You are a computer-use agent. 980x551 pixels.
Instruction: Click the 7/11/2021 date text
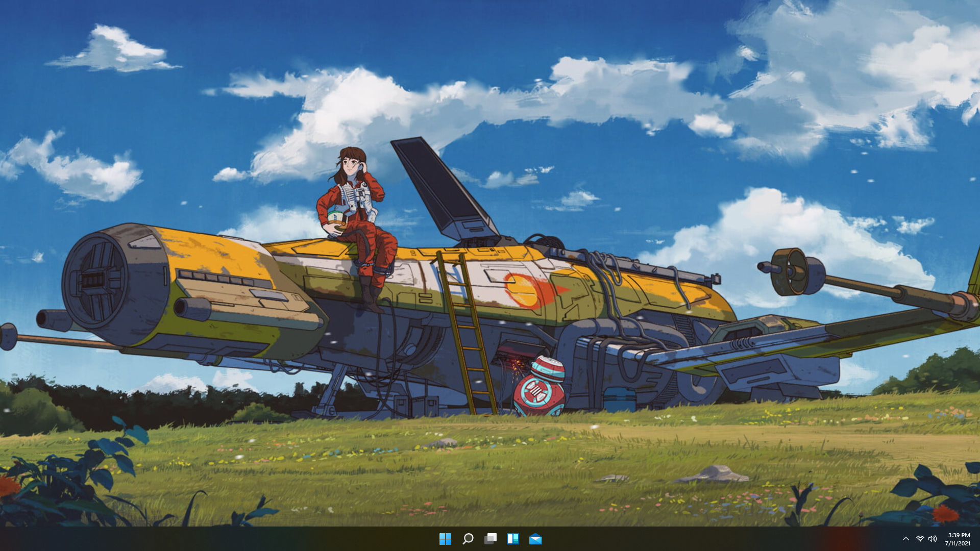(958, 543)
